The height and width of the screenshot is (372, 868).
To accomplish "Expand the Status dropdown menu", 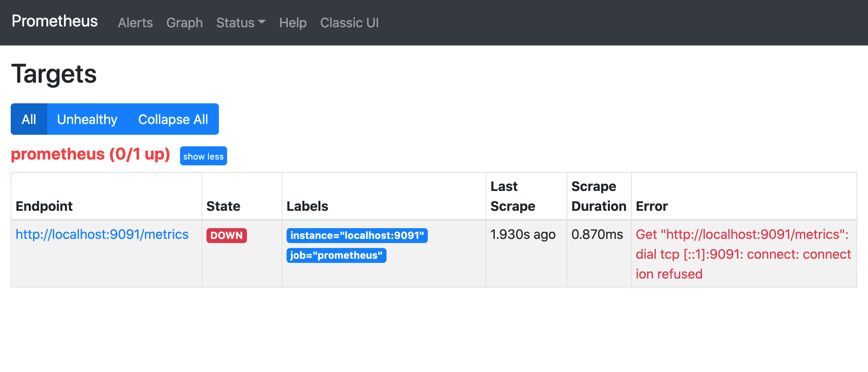I will click(240, 23).
